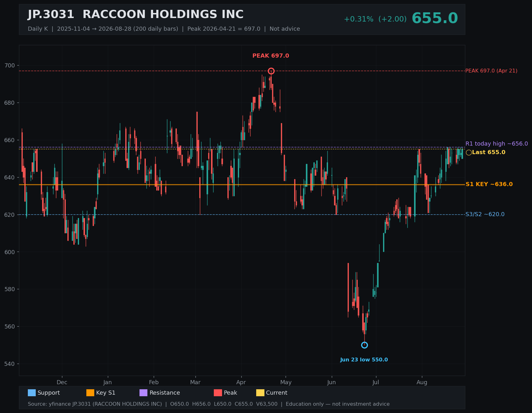The width and height of the screenshot is (532, 413).
Task: Click the Feb x-axis month label
Action: pos(154,382)
